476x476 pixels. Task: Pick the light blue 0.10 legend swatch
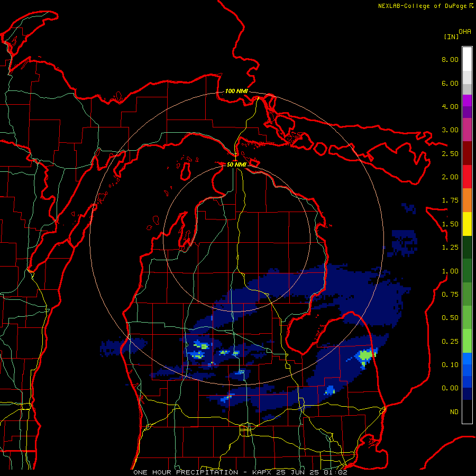[x=467, y=359]
